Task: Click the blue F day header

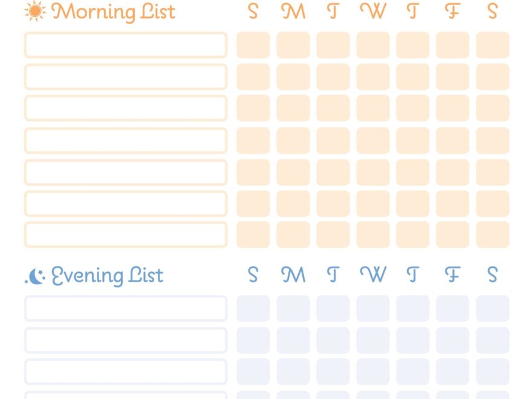Action: [452, 274]
